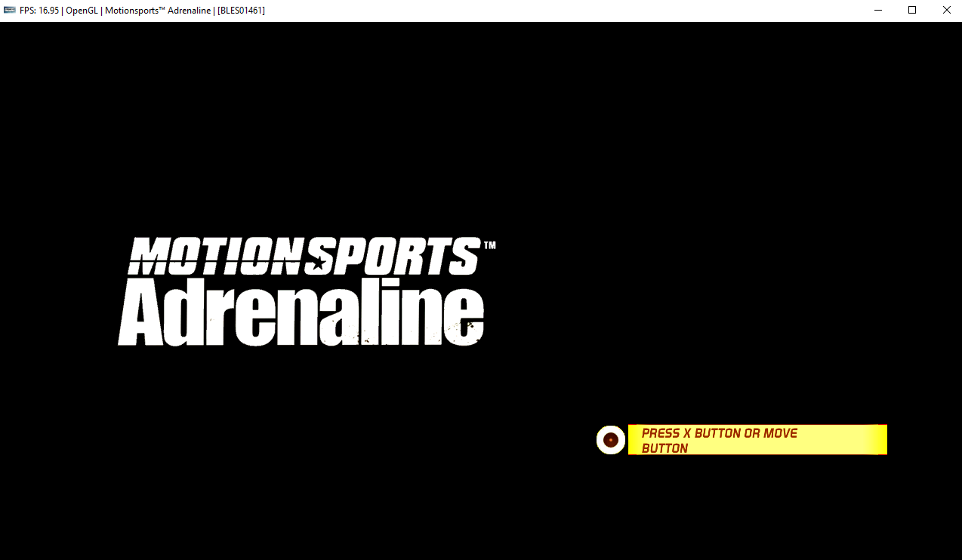Viewport: 962px width, 560px height.
Task: Click the title bar text showing FPS and OpenGL
Action: (x=142, y=10)
